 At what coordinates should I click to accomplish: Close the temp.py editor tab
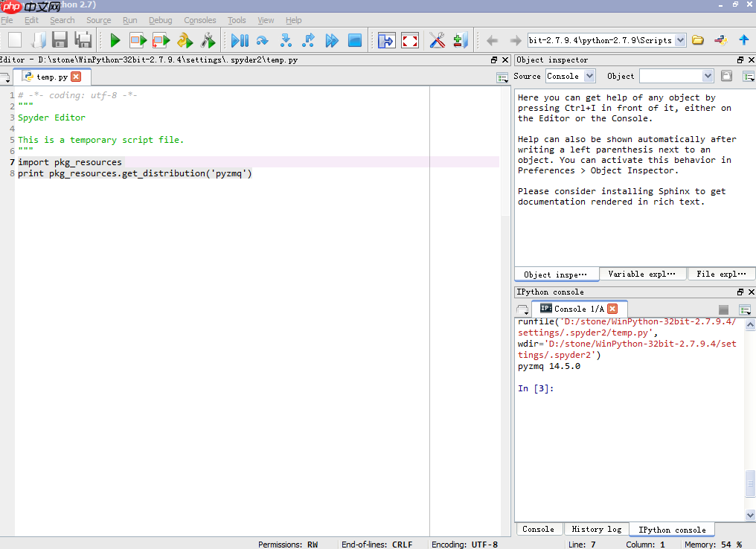(x=76, y=77)
